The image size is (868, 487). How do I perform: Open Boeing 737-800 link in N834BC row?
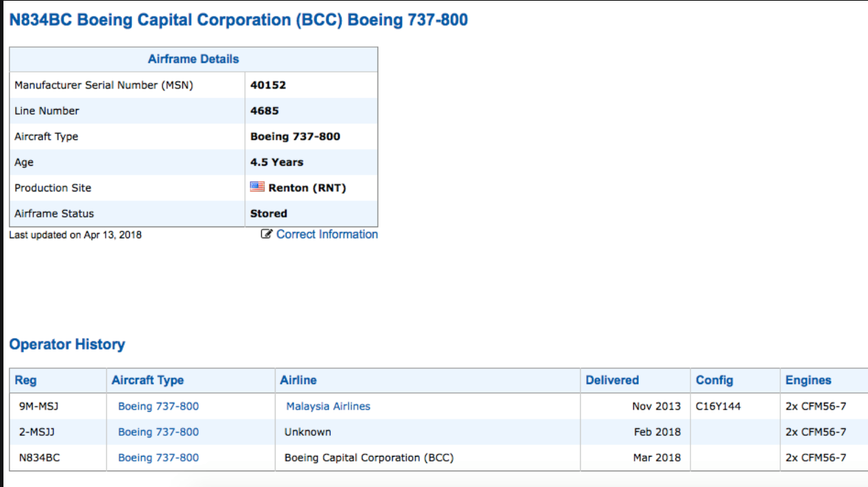pyautogui.click(x=158, y=457)
